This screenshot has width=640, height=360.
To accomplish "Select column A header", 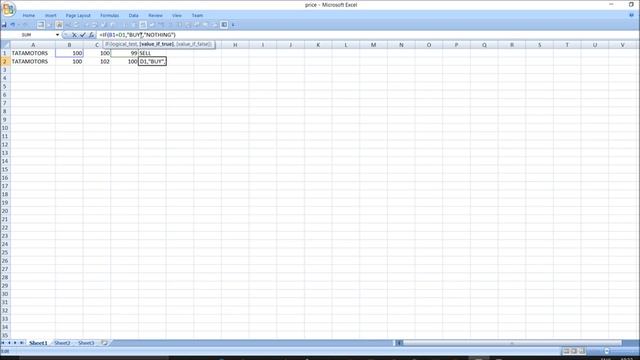I will tap(33, 45).
